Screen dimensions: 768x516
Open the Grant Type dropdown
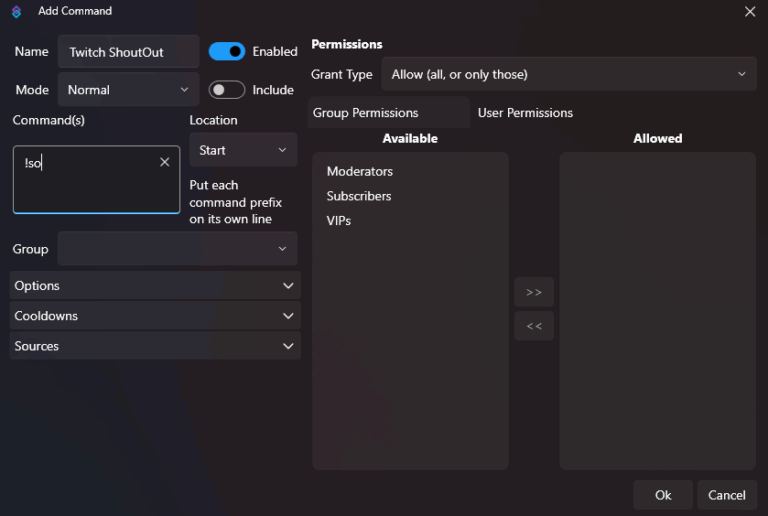coord(569,74)
